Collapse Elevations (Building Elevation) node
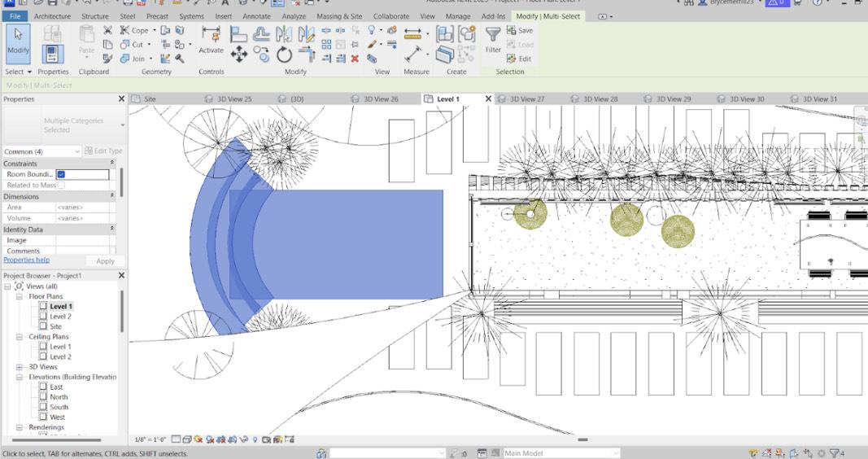Viewport: 868px width, 459px height. click(20, 377)
